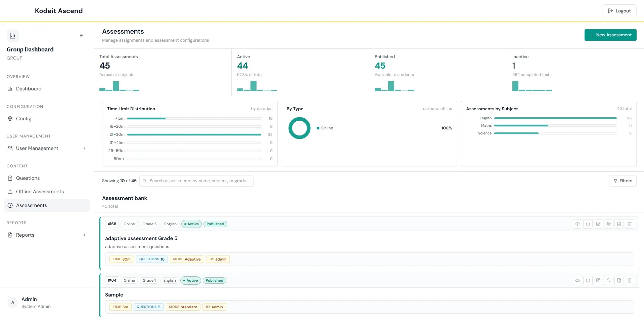
Task: Click the Active badge on assessment #64
Action: pos(191,280)
